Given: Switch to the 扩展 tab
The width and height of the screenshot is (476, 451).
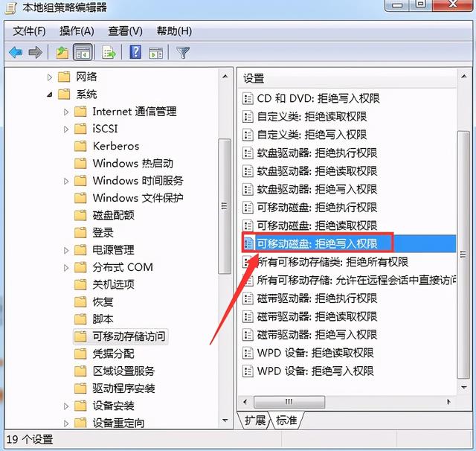Looking at the screenshot, I should 255,420.
